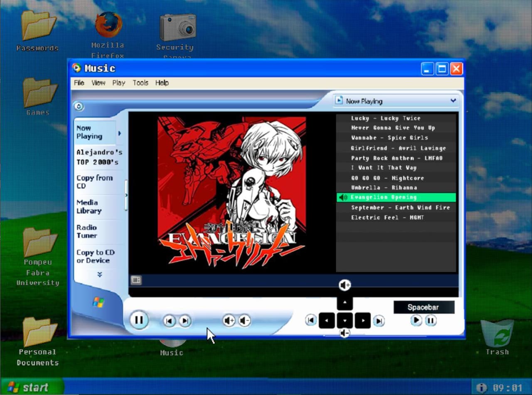Open Alejandro's TOP 2000's playlist tab
The image size is (532, 395).
tap(99, 157)
